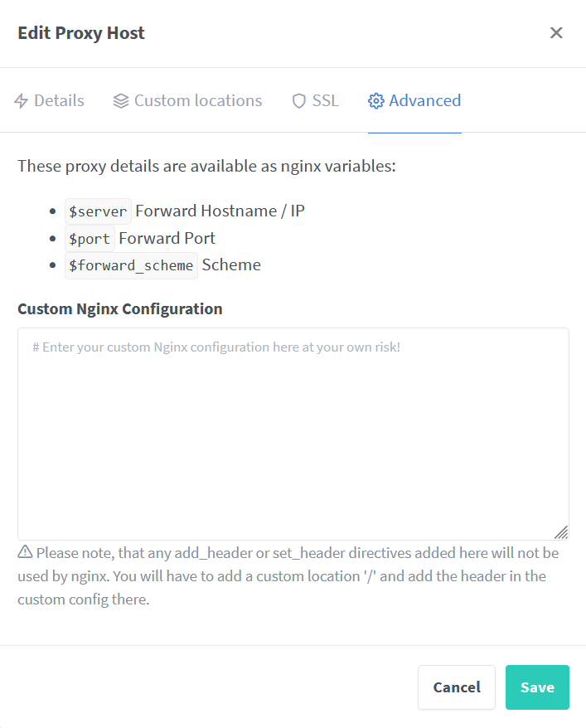Viewport: 586px width, 728px height.
Task: Click the Custom Nginx Configuration label
Action: (119, 308)
